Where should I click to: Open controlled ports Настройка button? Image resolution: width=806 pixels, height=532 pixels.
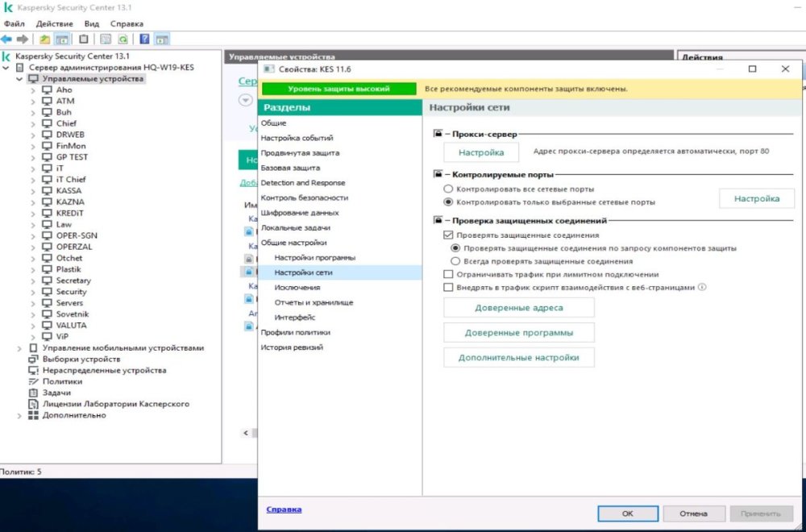tap(757, 198)
